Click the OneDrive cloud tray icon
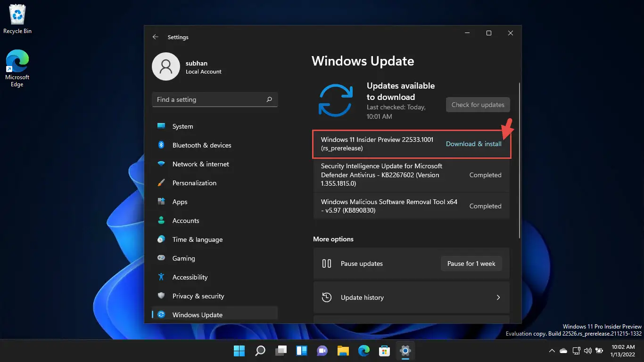Image resolution: width=644 pixels, height=362 pixels. (x=563, y=351)
